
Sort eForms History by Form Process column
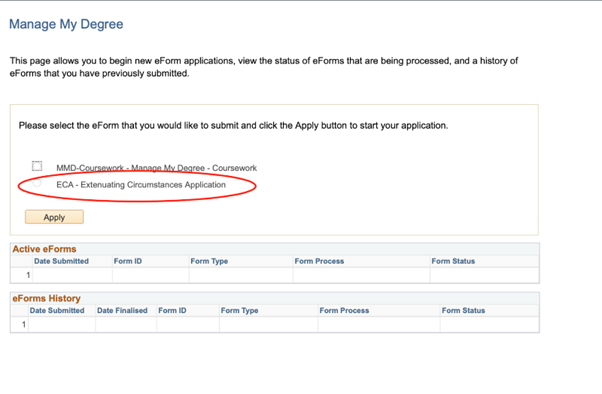pos(344,310)
